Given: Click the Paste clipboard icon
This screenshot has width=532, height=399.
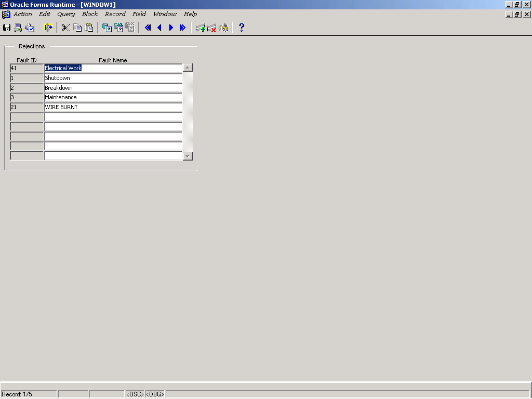Looking at the screenshot, I should tap(89, 28).
